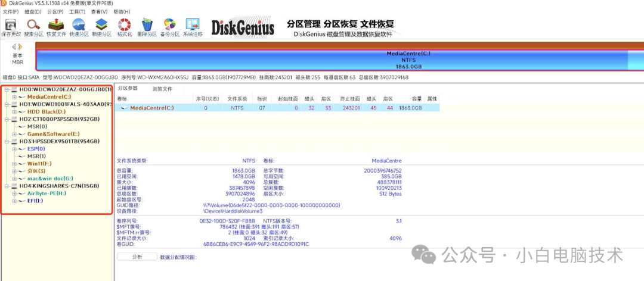Expand the 分区(3) tree node
The width and height of the screenshot is (644, 281).
pos(14,171)
